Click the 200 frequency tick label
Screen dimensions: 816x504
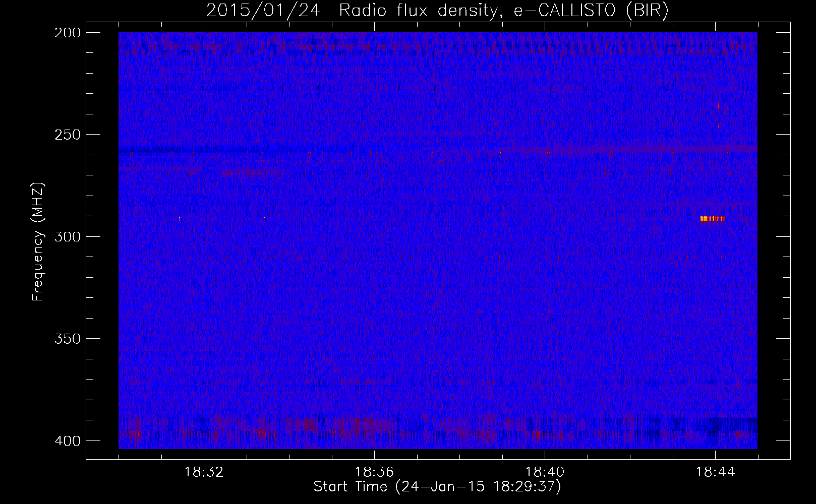tap(68, 33)
